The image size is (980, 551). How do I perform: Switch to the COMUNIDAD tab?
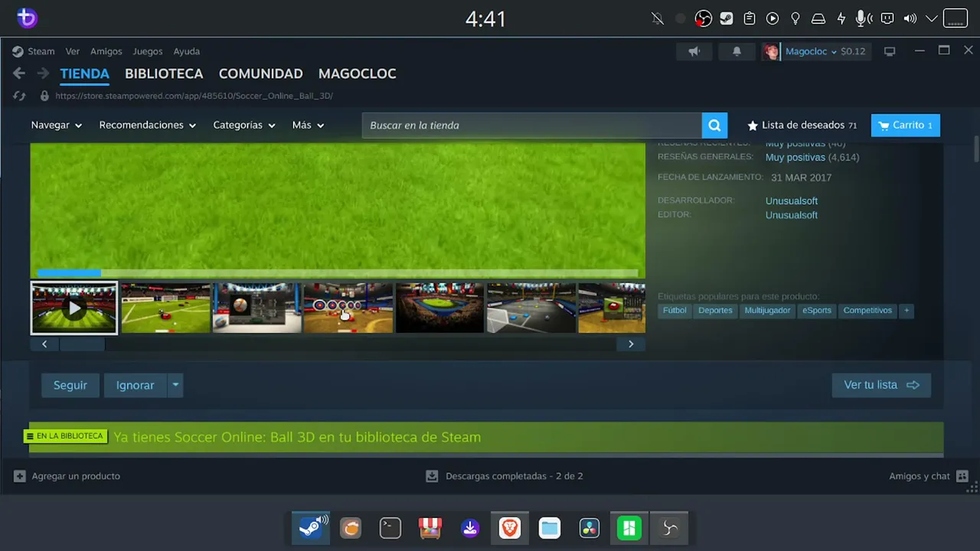261,74
